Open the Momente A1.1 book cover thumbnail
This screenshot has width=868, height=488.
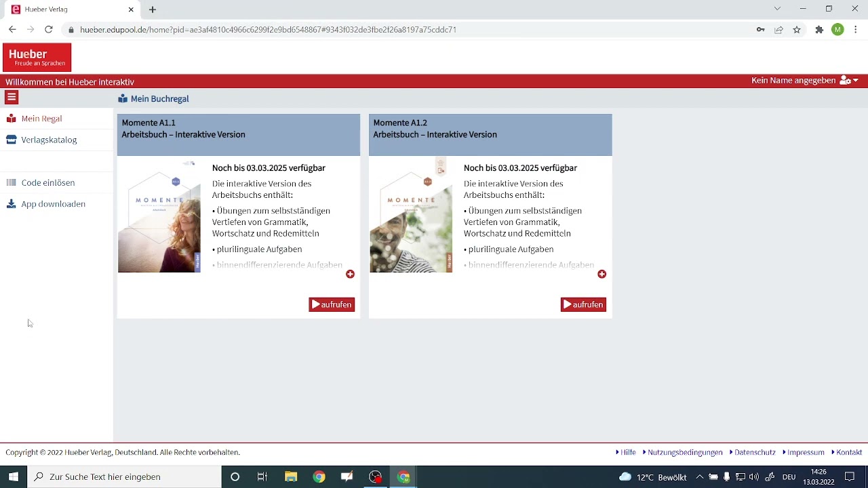pyautogui.click(x=159, y=216)
